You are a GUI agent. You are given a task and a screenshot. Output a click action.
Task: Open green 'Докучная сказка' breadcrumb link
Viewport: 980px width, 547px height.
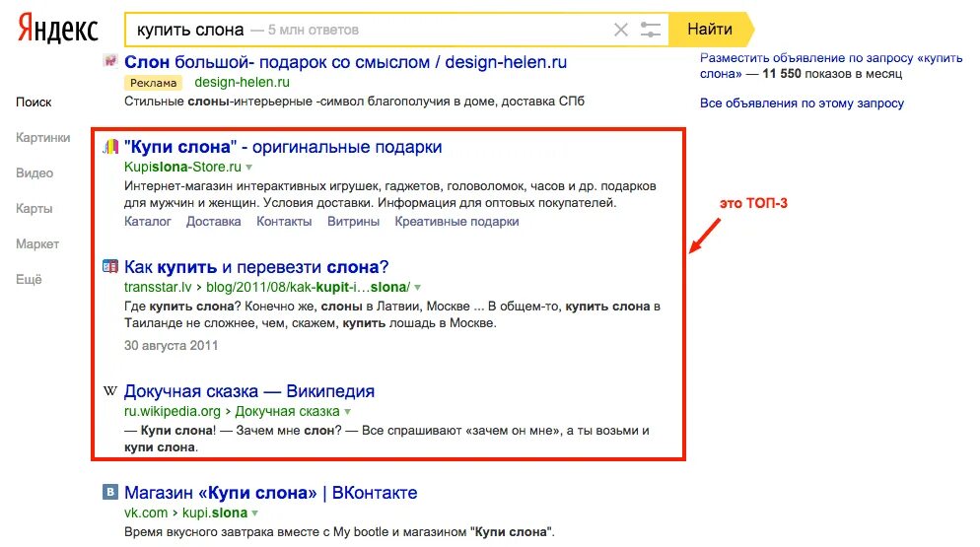pos(288,411)
